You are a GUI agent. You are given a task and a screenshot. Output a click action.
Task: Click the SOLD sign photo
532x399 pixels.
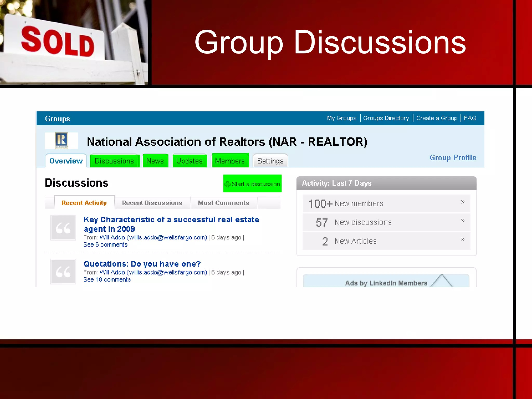coord(74,42)
